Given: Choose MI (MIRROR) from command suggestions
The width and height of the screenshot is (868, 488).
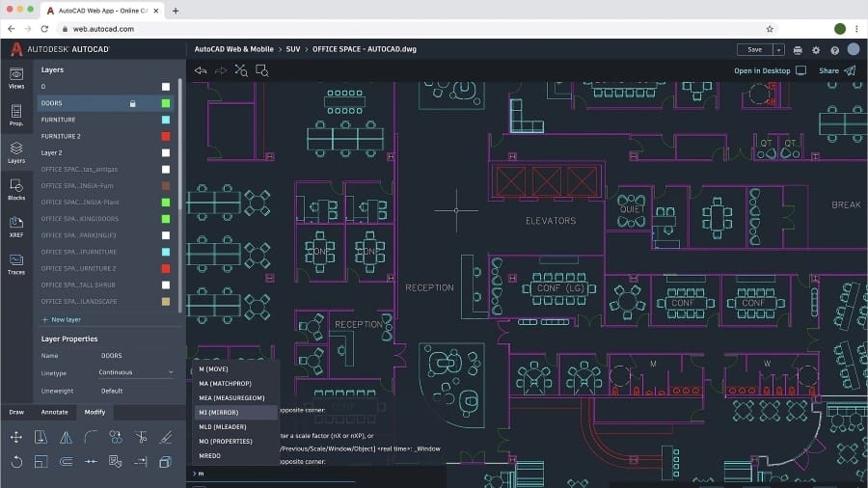Looking at the screenshot, I should point(236,412).
